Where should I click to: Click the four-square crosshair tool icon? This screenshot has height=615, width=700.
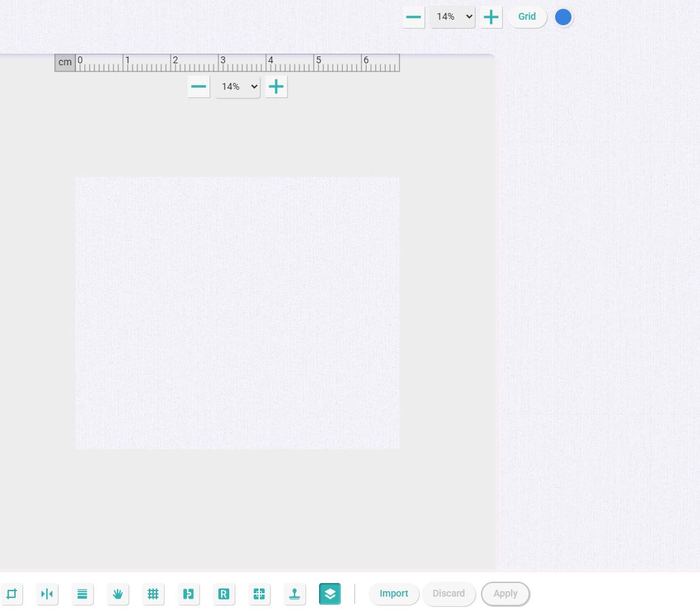point(259,594)
